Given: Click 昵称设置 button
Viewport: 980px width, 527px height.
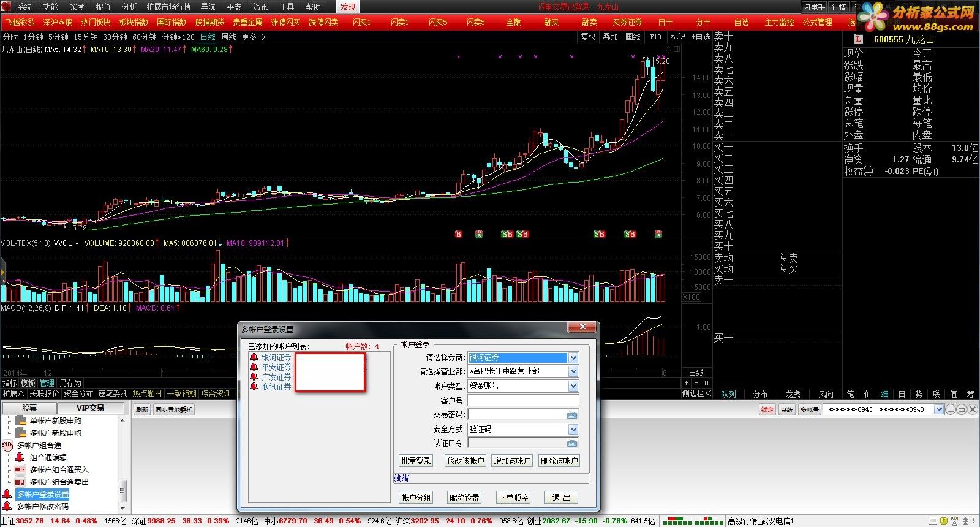Looking at the screenshot, I should (x=464, y=498).
